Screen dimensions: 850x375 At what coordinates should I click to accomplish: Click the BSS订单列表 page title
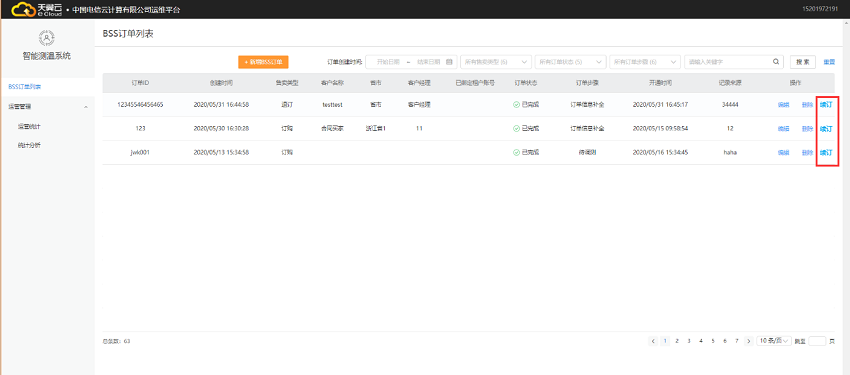(x=128, y=34)
